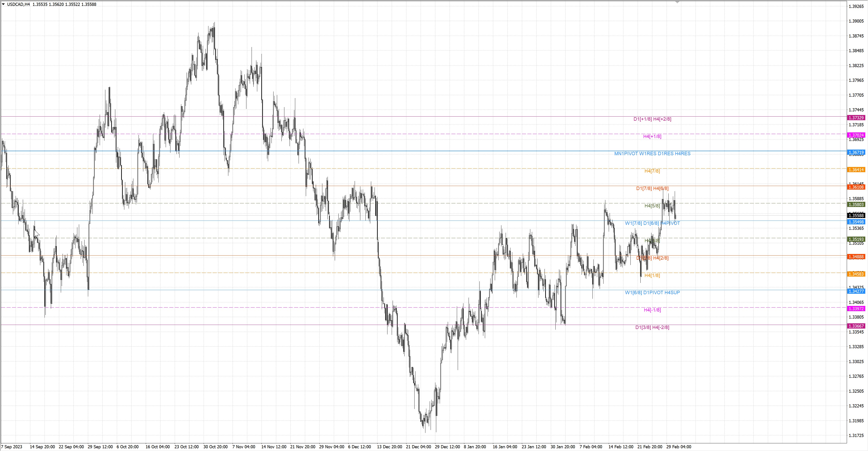Screen dimensions: 868x451
Task: Click the 1.34277 blue price tag
Action: (856, 291)
